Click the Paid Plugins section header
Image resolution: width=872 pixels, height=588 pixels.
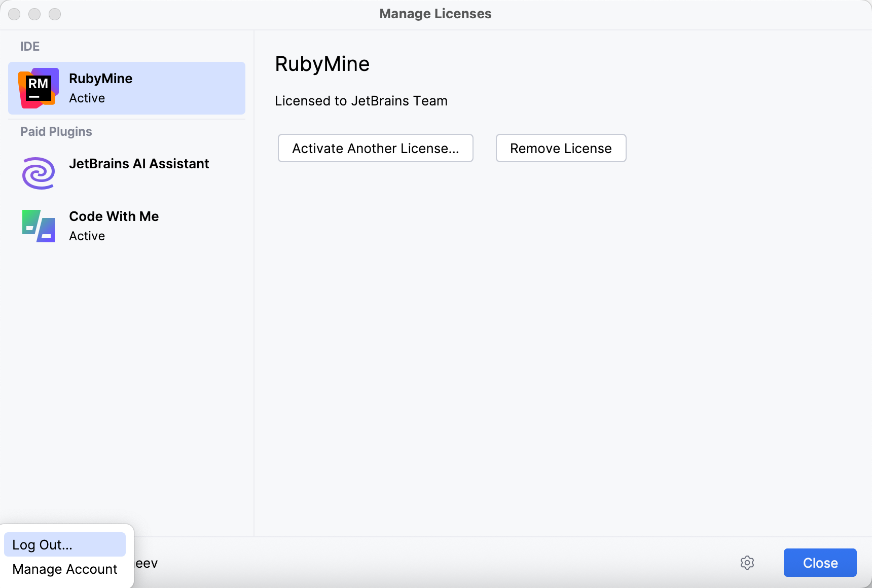[x=56, y=131]
